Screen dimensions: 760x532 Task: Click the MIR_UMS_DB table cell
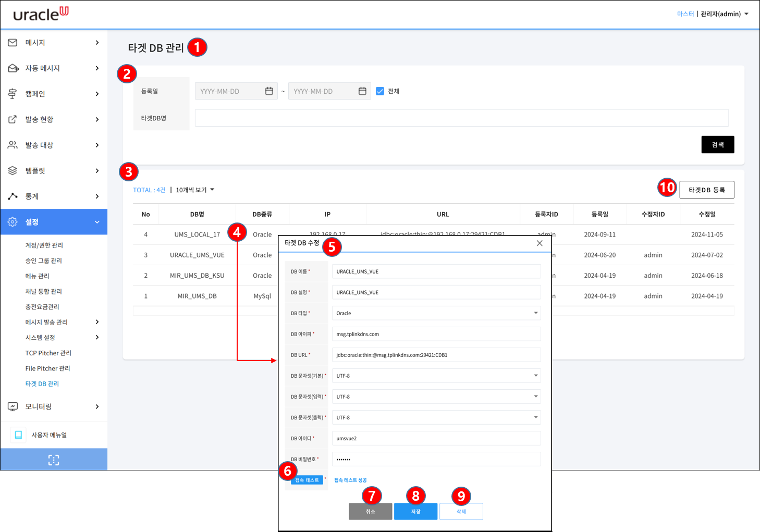tap(197, 296)
